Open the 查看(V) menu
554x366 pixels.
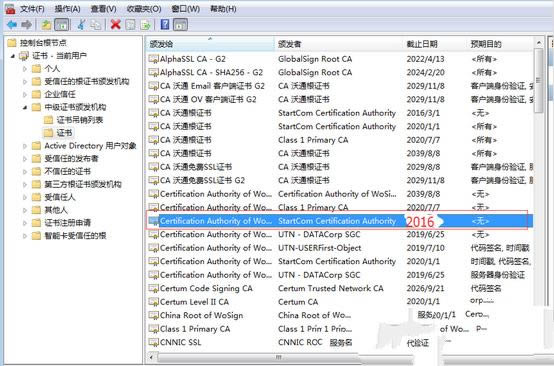tap(104, 9)
